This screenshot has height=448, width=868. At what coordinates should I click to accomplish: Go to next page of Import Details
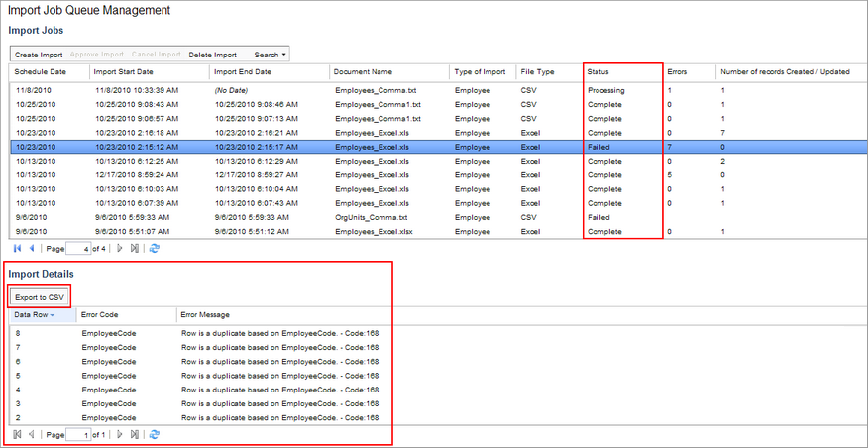click(121, 434)
